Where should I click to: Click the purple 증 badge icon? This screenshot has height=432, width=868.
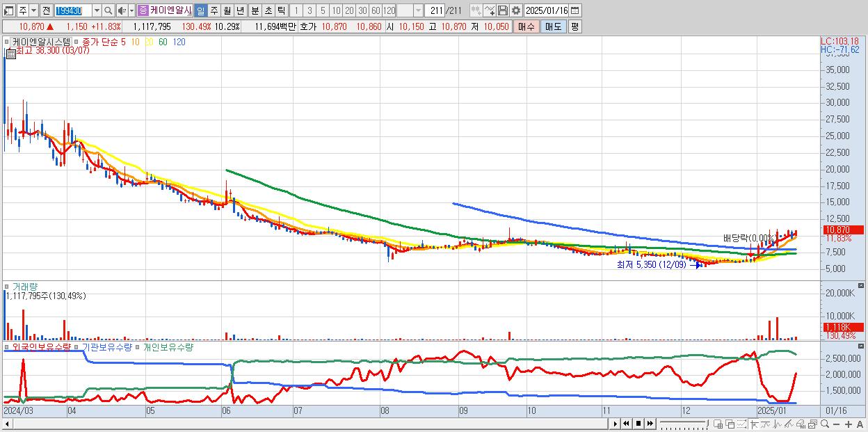(143, 10)
